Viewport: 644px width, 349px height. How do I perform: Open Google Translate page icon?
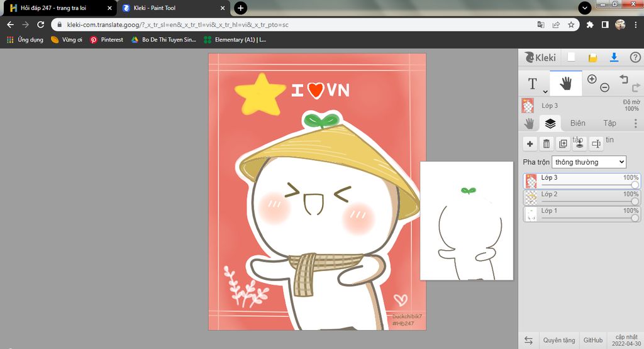[x=541, y=25]
